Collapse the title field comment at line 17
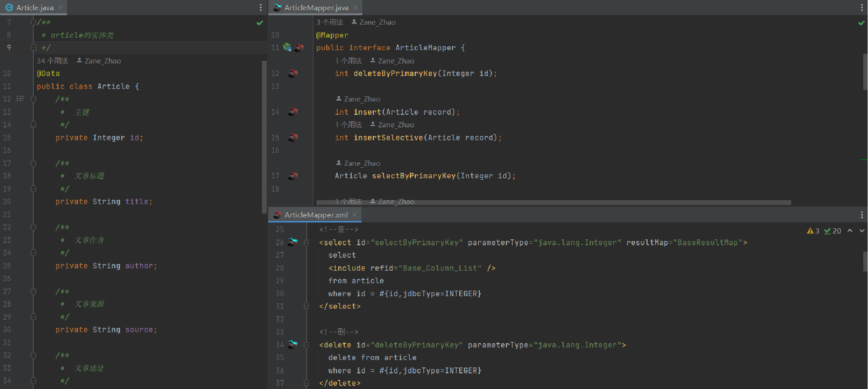This screenshot has height=389, width=868. coord(33,163)
